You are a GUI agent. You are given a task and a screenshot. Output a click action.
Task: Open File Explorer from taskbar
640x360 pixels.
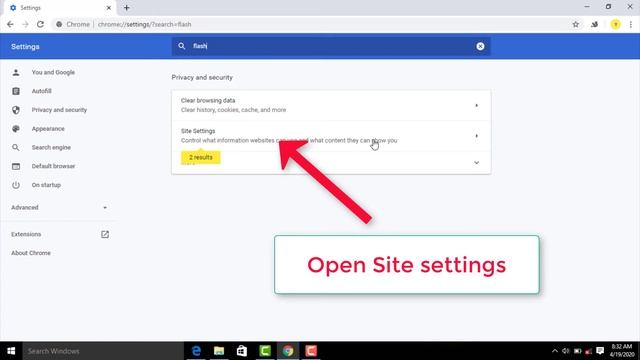(x=219, y=351)
